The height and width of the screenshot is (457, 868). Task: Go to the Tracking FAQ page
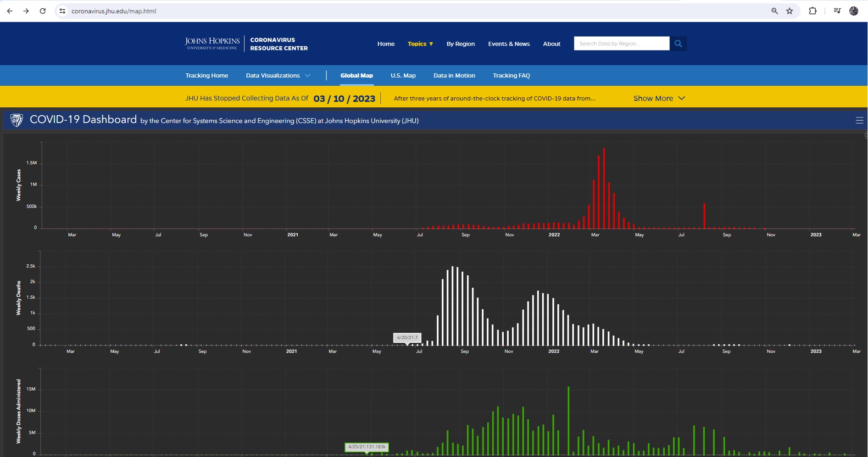coord(511,76)
